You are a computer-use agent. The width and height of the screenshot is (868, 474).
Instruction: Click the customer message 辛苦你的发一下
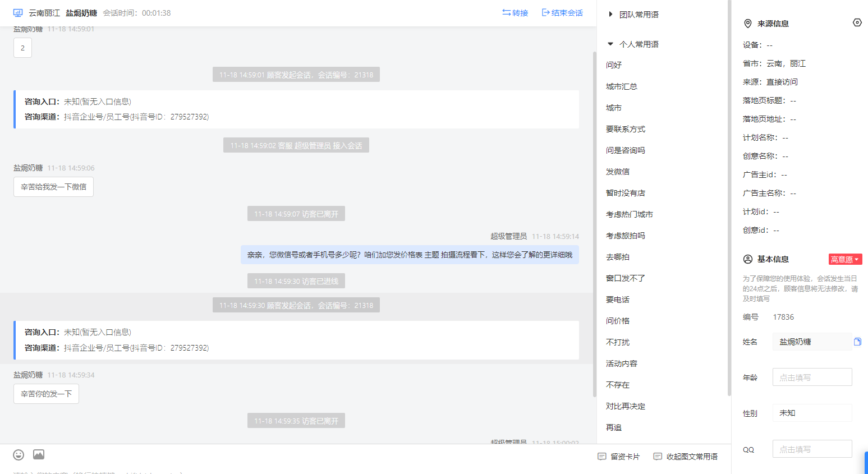pos(46,394)
